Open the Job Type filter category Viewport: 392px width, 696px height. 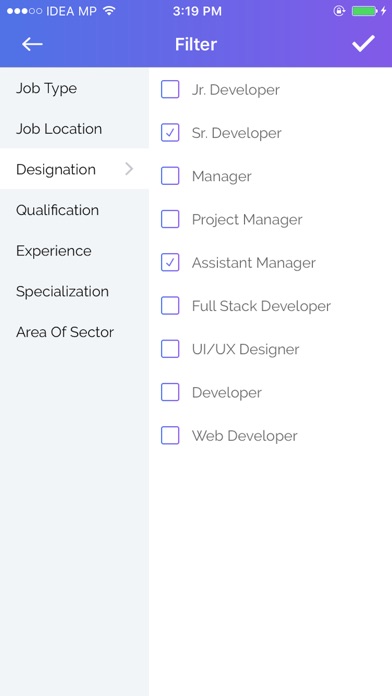(74, 88)
